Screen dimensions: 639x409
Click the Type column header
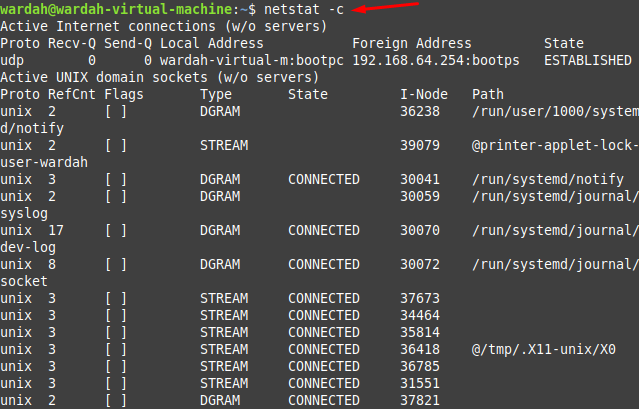coord(216,95)
